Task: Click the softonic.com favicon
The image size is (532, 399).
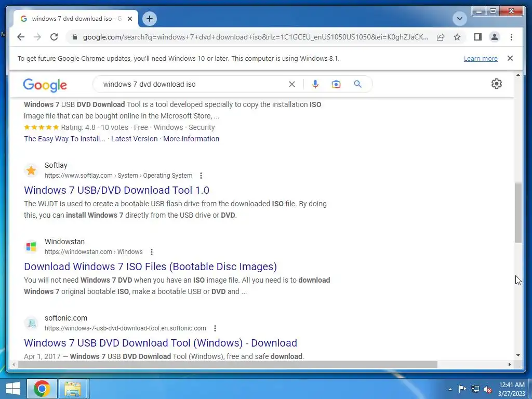Action: 31,323
